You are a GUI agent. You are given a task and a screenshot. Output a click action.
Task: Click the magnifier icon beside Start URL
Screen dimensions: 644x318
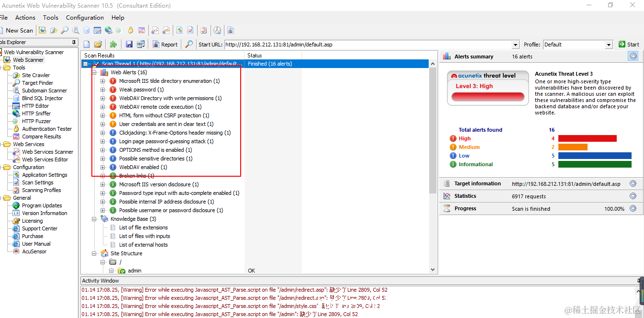pyautogui.click(x=189, y=44)
